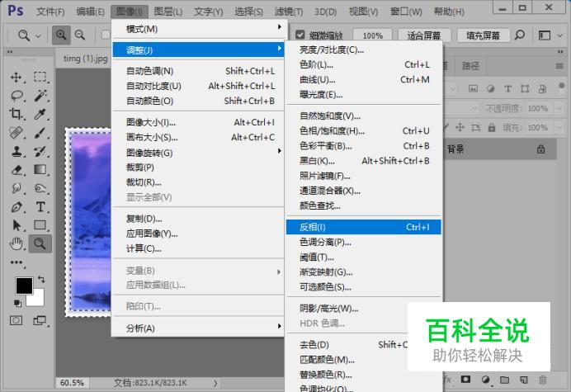Open the 滤镜(T) menu
This screenshot has width=571, height=392.
[289, 12]
